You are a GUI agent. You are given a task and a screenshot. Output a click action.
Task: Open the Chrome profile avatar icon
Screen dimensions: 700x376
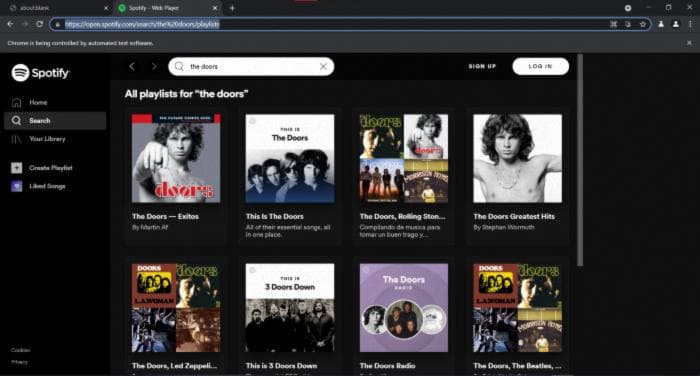pyautogui.click(x=676, y=24)
